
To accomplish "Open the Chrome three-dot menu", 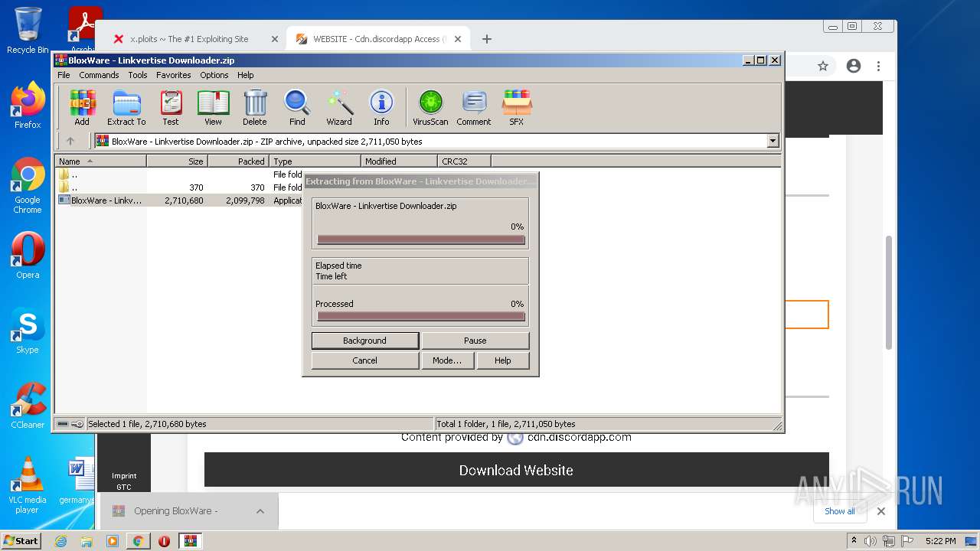I will (879, 66).
